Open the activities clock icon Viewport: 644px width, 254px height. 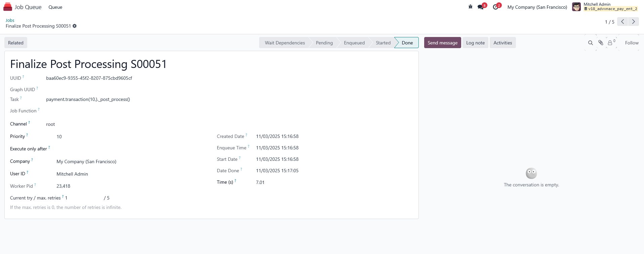[495, 7]
